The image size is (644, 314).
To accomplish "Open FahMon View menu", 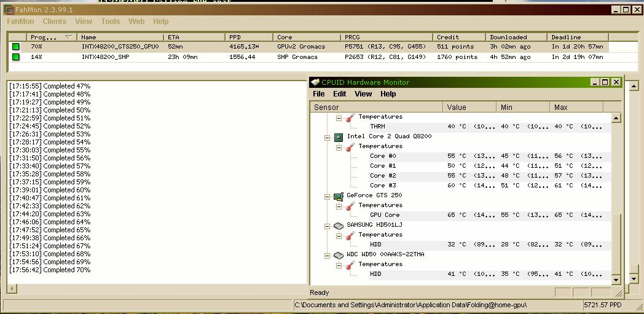I will pos(84,22).
